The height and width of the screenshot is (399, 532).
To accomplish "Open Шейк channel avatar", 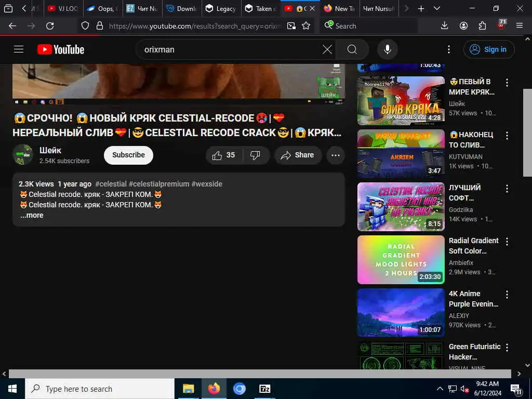I will pyautogui.click(x=23, y=155).
